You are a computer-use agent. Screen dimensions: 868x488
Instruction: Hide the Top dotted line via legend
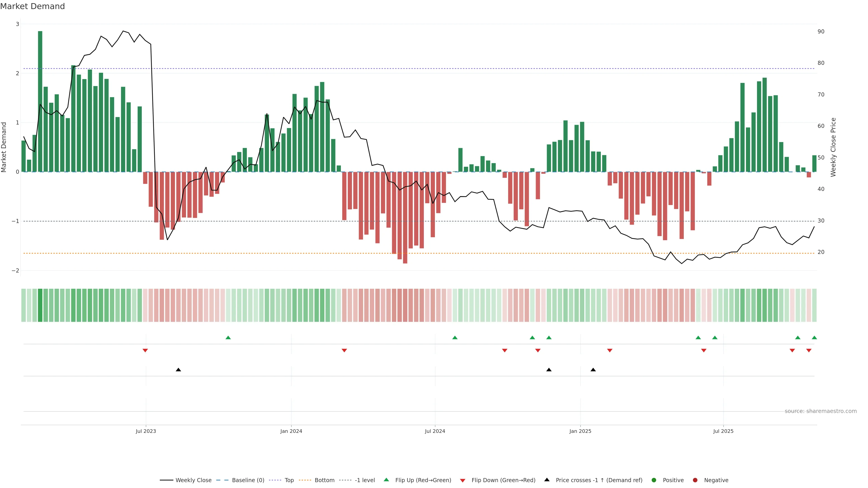click(289, 480)
